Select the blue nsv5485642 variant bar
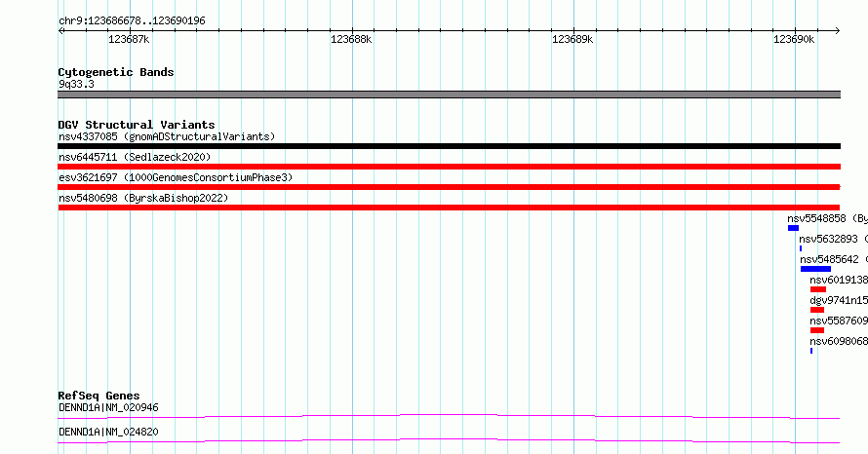The width and height of the screenshot is (868, 454). coord(815,269)
